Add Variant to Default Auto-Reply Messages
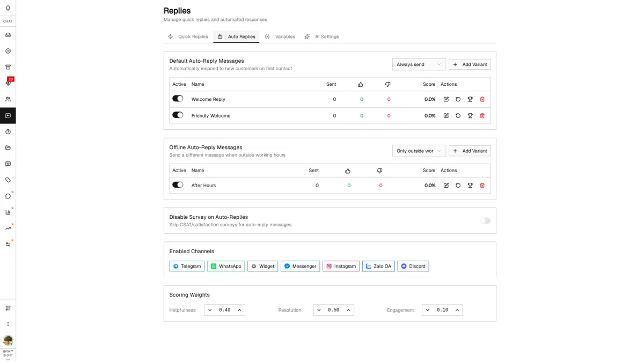The height and width of the screenshot is (362, 644). [x=470, y=64]
